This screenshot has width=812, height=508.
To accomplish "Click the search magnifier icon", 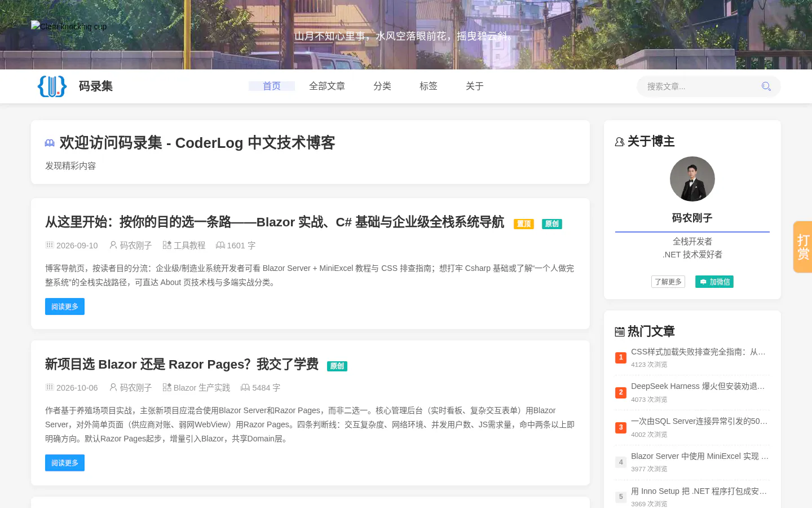I will point(766,86).
